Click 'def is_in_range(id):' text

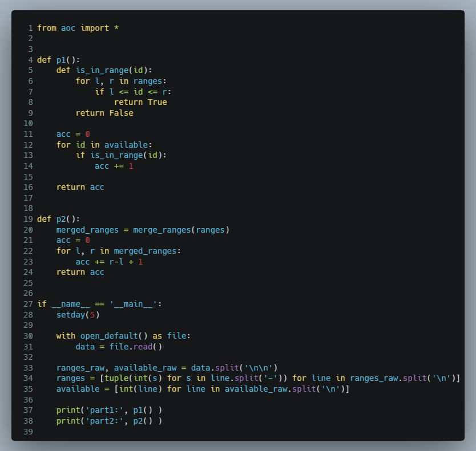click(x=104, y=70)
